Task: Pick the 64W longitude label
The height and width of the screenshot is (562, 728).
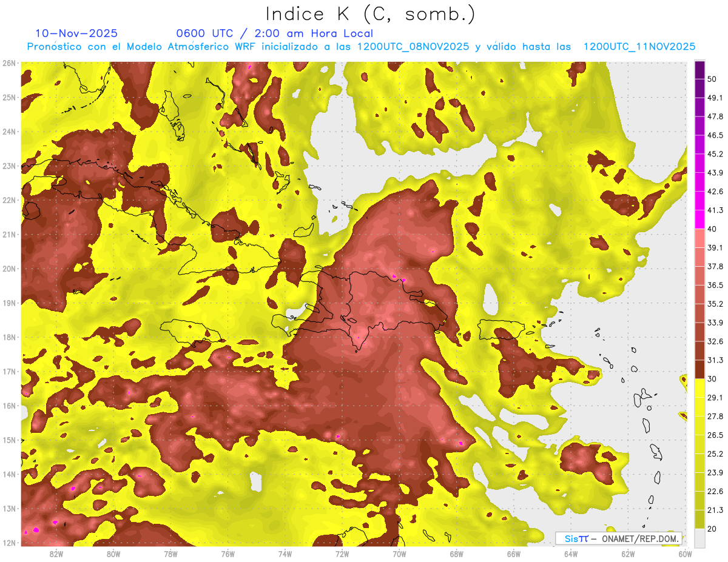Action: click(571, 554)
